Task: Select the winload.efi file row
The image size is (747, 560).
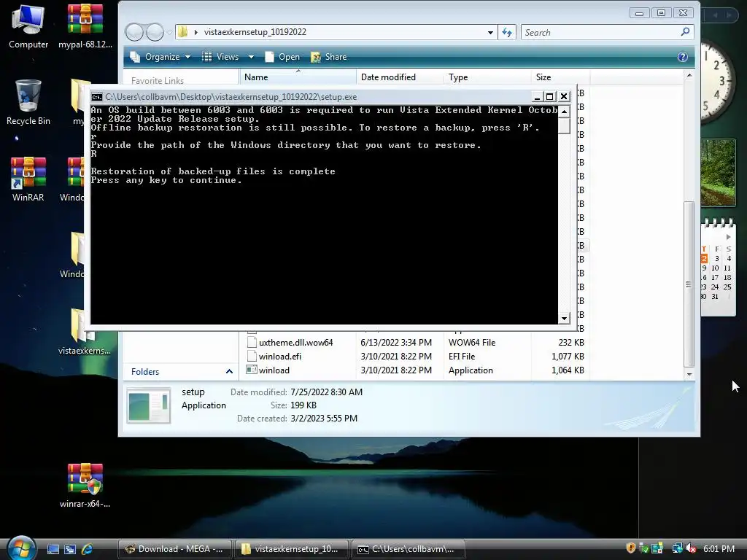Action: click(x=415, y=356)
